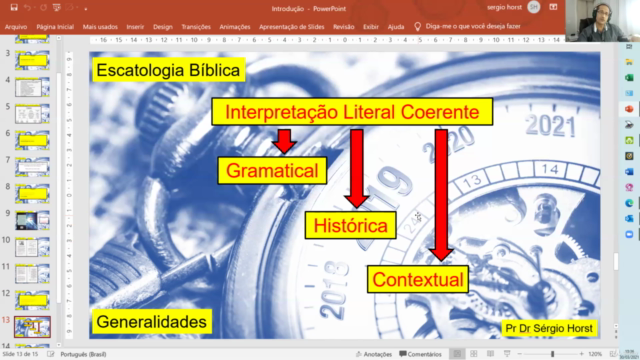Select slide 5 thumbnail
The height and width of the screenshot is (360, 640).
click(32, 114)
